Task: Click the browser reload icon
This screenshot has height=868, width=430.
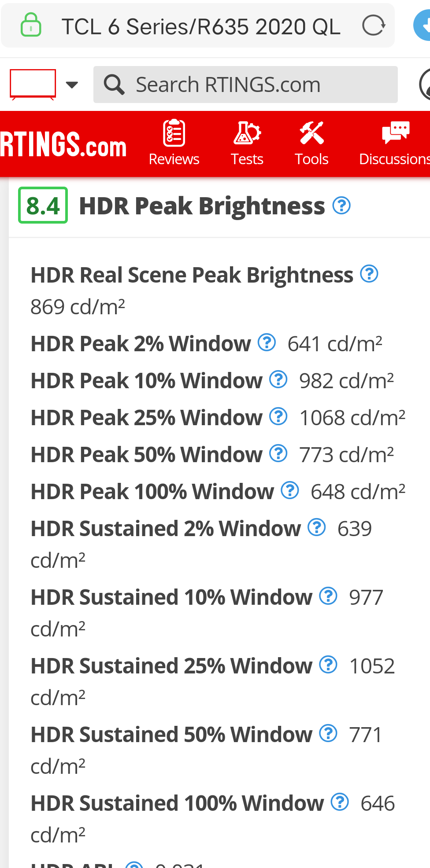Action: (x=374, y=26)
